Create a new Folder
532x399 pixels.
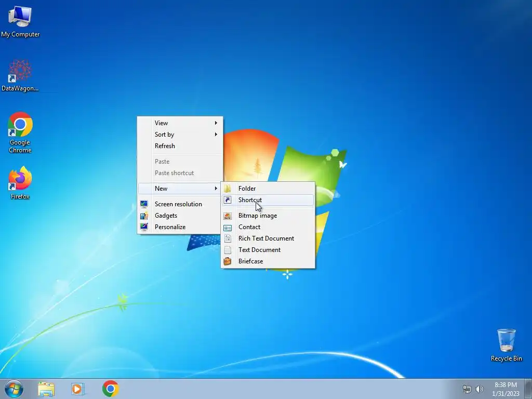pyautogui.click(x=268, y=188)
